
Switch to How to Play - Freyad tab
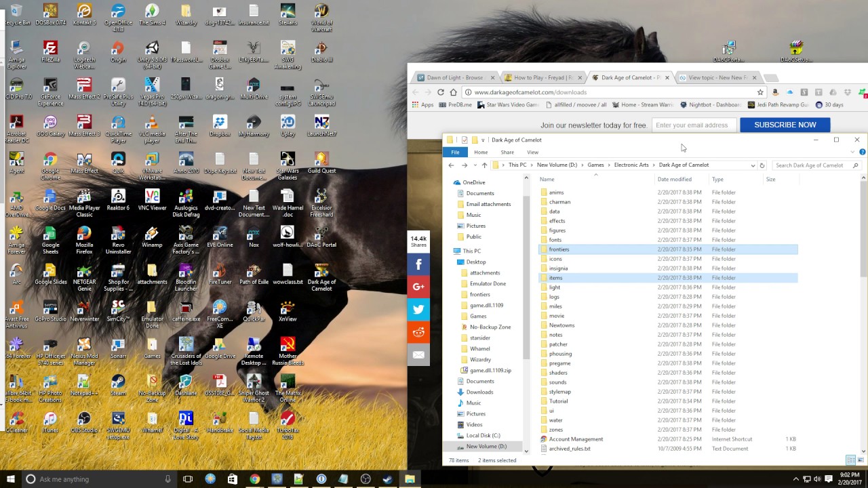coord(542,77)
